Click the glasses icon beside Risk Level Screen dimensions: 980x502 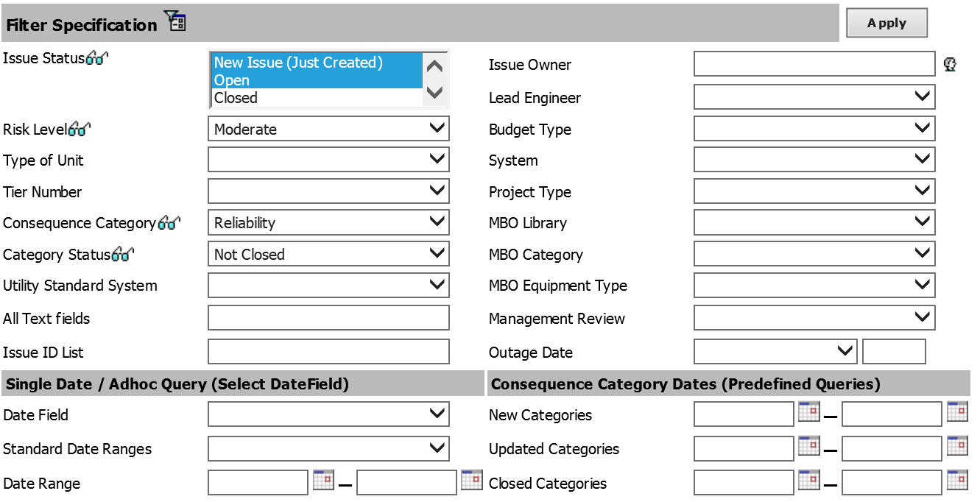point(79,130)
